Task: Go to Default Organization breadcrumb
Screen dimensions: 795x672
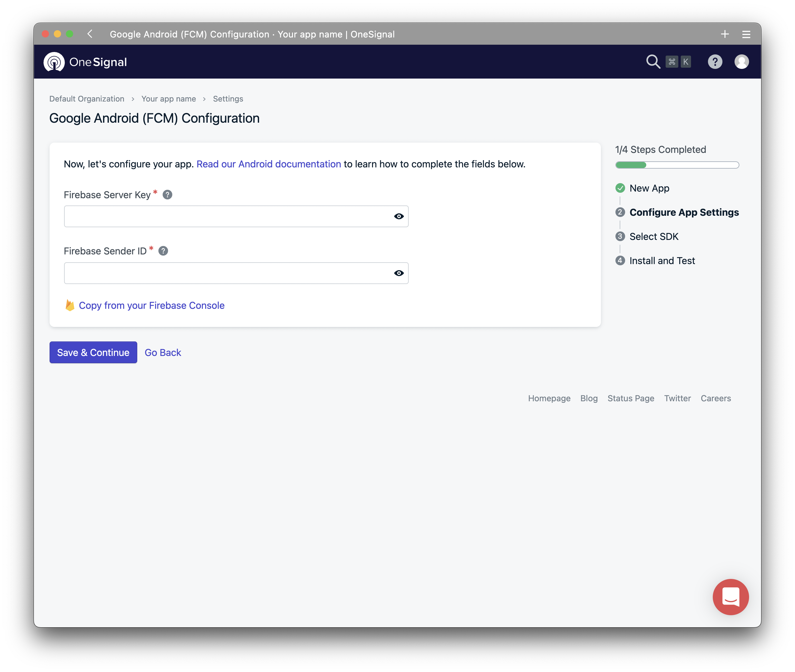Action: [x=87, y=99]
